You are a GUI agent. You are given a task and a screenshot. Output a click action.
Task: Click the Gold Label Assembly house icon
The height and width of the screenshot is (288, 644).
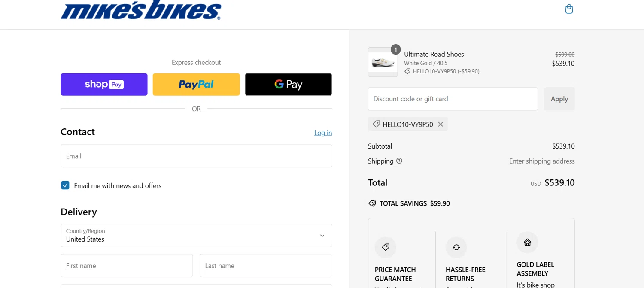pos(527,243)
